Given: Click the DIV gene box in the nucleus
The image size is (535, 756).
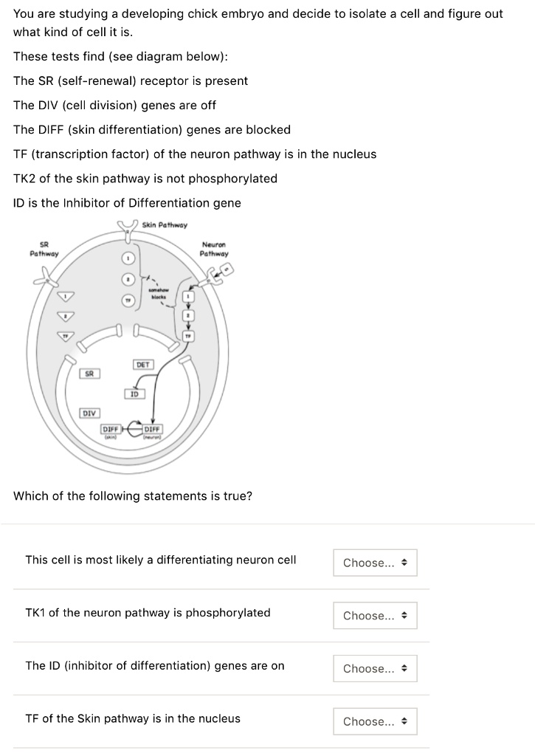Looking at the screenshot, I should click(90, 413).
